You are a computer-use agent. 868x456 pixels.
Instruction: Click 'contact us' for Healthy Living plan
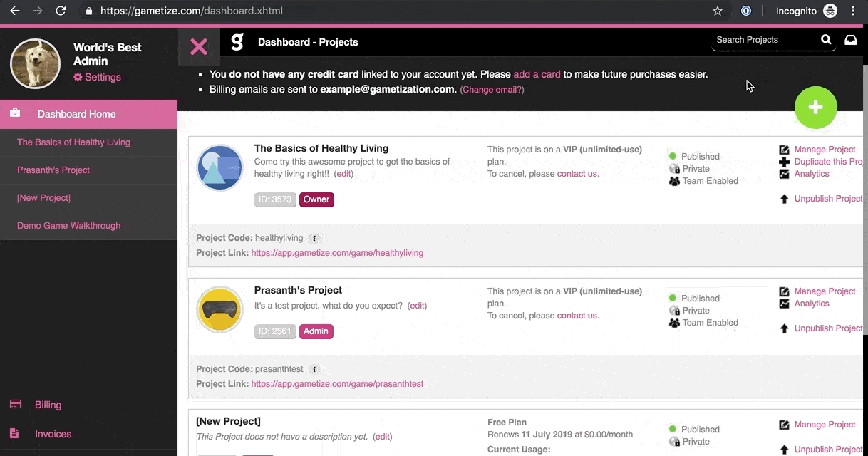point(577,174)
